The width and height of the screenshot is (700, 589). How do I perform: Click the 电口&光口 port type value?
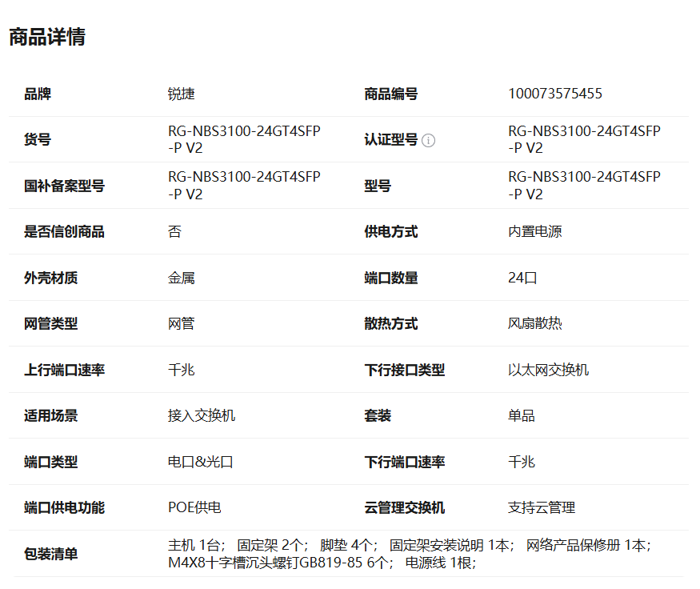click(200, 463)
